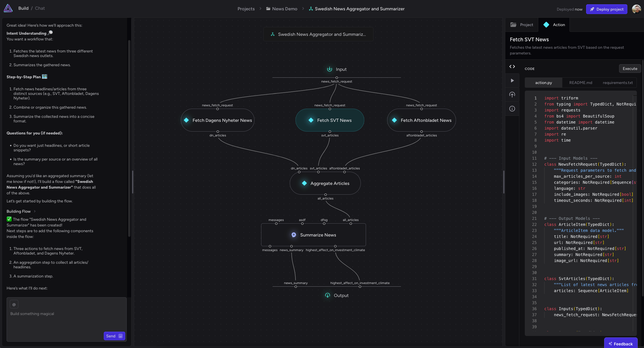Screen dimensions: 644x348
Task: Open the README.md file tab
Action: (580, 83)
